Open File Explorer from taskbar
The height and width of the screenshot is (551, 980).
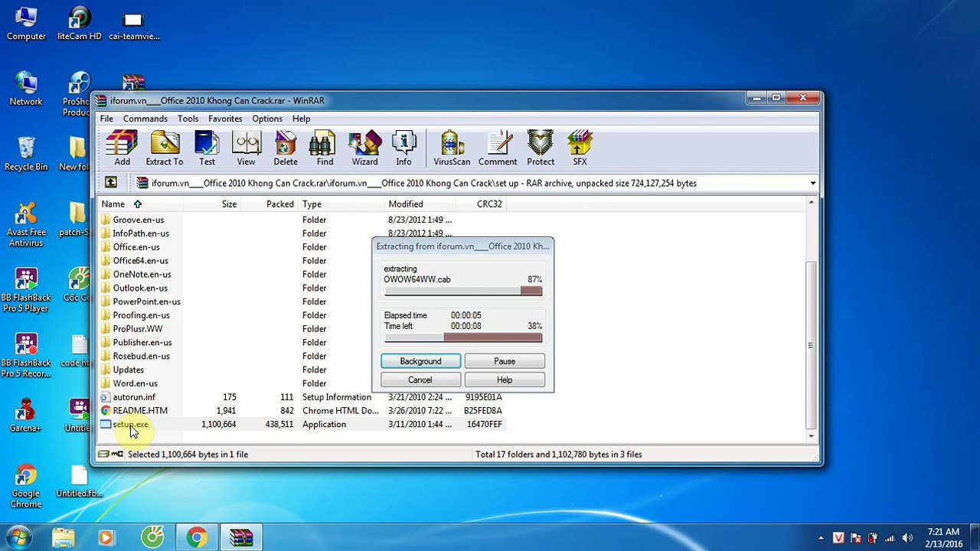click(x=64, y=538)
